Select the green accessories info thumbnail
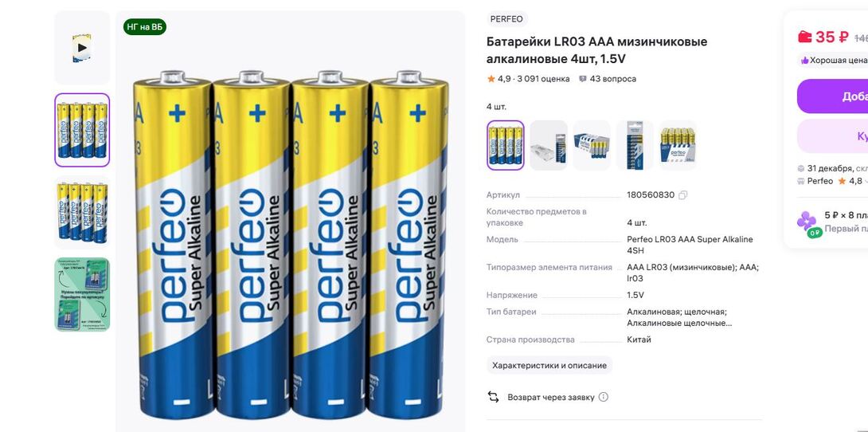The height and width of the screenshot is (432, 868). coord(82,294)
